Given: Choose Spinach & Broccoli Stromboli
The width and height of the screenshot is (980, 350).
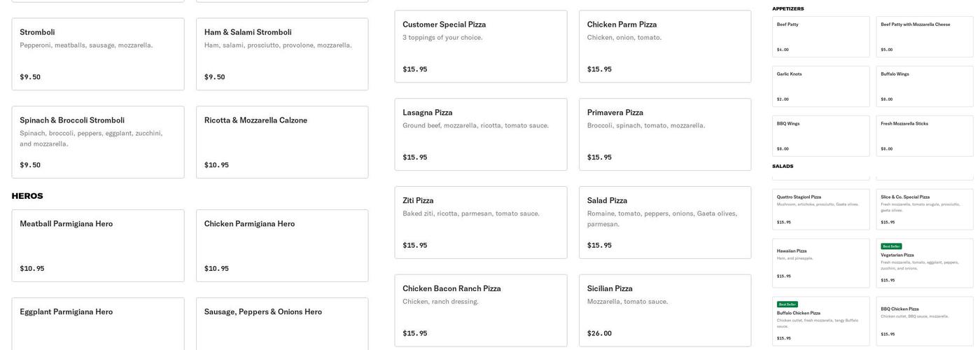Looking at the screenshot, I should point(98,142).
